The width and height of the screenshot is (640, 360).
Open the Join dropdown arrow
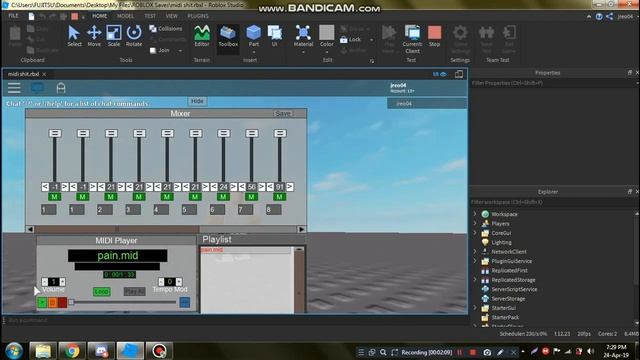coord(180,51)
